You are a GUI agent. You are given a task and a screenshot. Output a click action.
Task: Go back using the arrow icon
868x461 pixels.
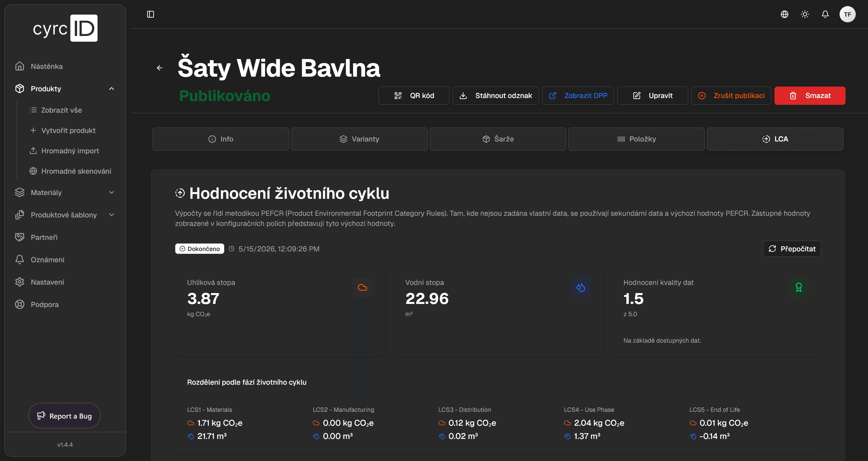[x=160, y=68]
